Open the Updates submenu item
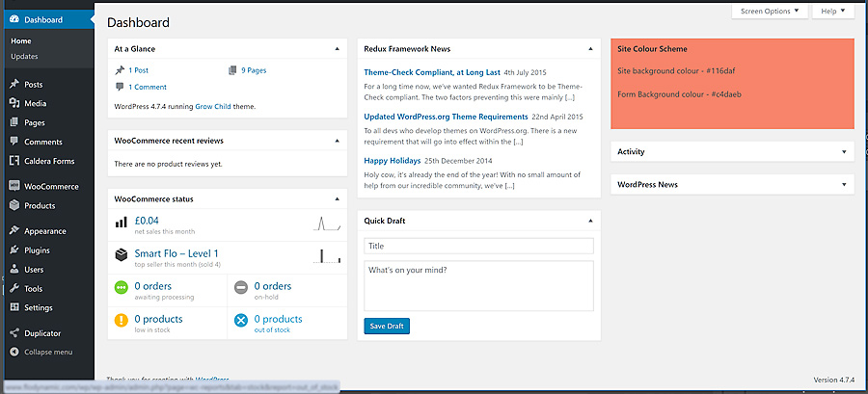The image size is (868, 394). point(24,57)
